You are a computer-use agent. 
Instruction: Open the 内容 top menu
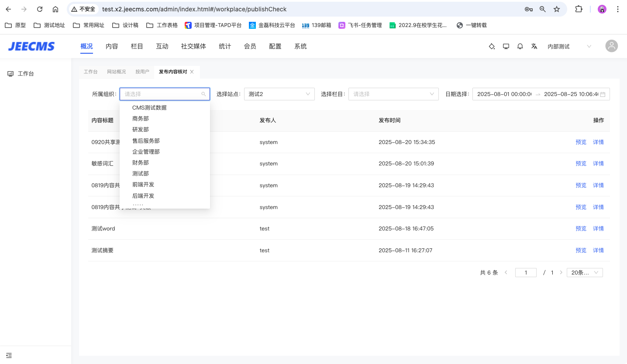[x=112, y=46]
